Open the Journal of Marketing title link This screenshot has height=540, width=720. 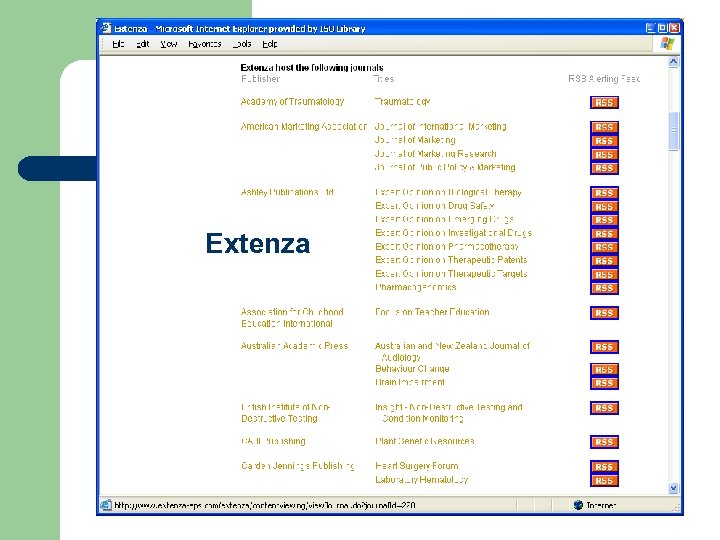click(415, 140)
